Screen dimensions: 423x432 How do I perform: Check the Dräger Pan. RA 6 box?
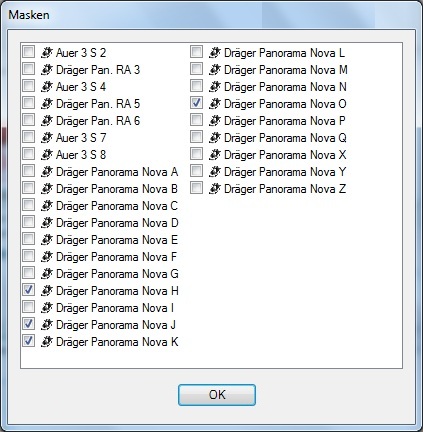click(28, 119)
